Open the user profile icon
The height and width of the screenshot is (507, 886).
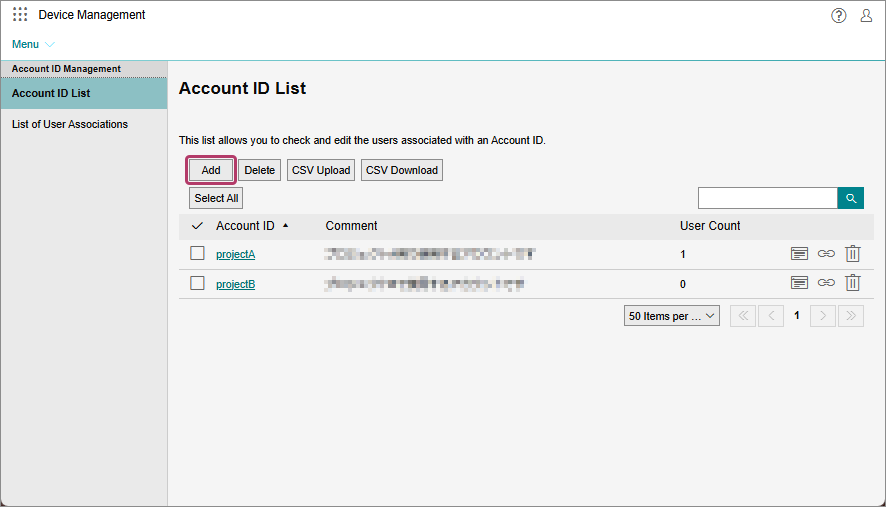coord(866,15)
